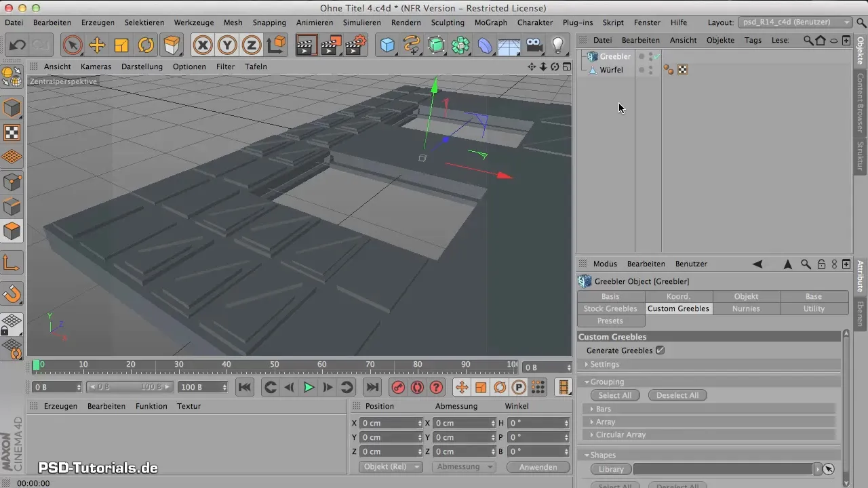
Task: Click the Undo arrow icon
Action: tap(18, 45)
